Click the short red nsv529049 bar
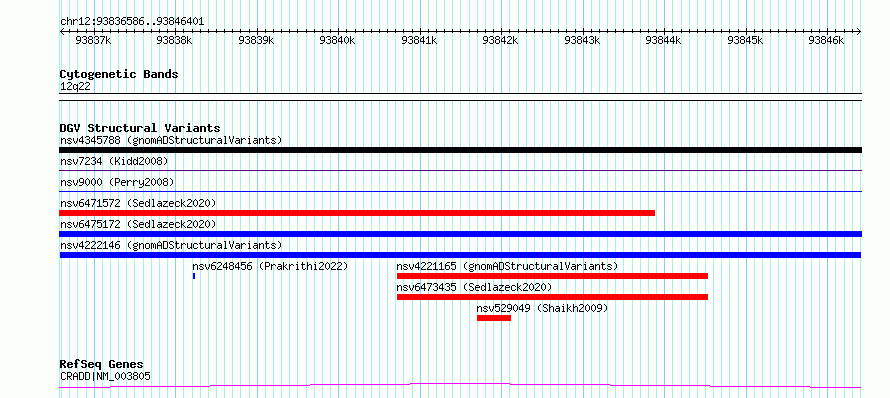890x398 pixels. coord(494,318)
